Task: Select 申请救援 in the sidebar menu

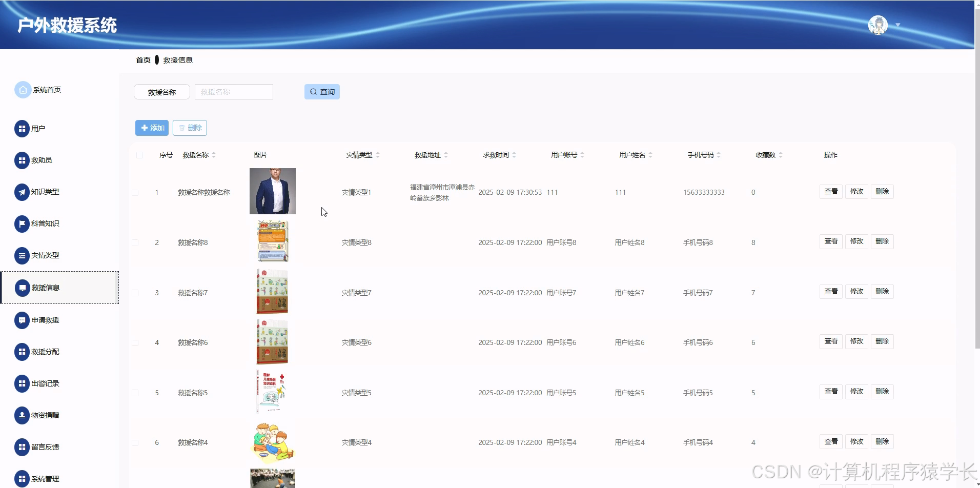Action: [45, 320]
